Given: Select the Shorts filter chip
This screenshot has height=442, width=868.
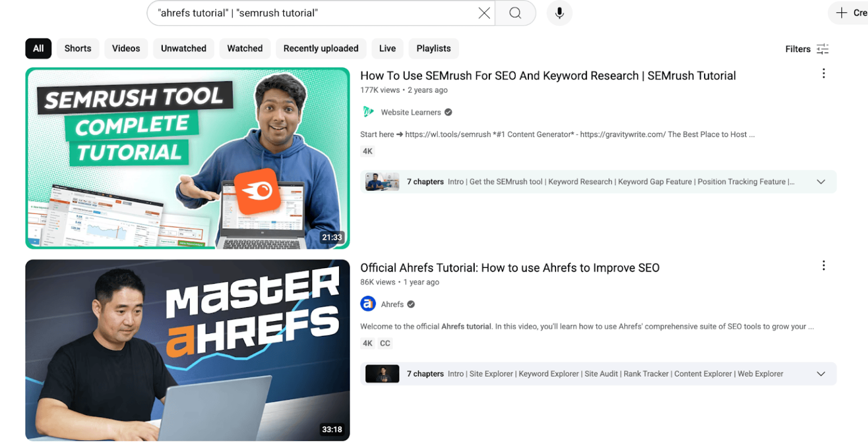Looking at the screenshot, I should (x=78, y=49).
